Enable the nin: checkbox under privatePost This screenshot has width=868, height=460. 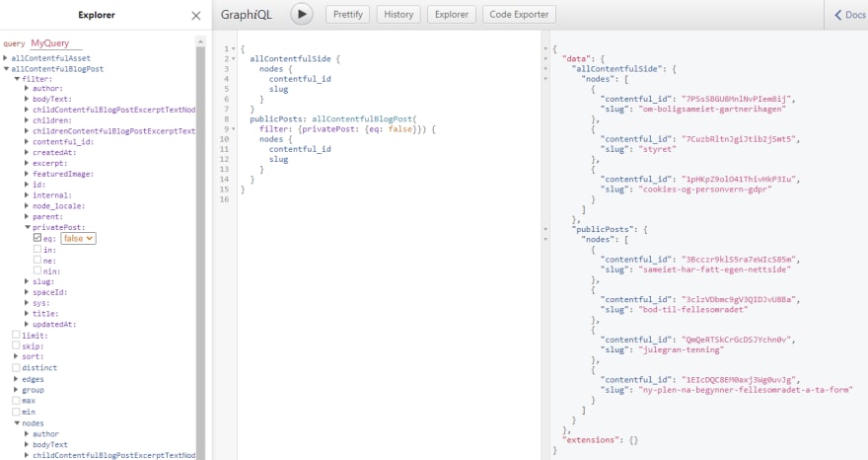pyautogui.click(x=37, y=270)
